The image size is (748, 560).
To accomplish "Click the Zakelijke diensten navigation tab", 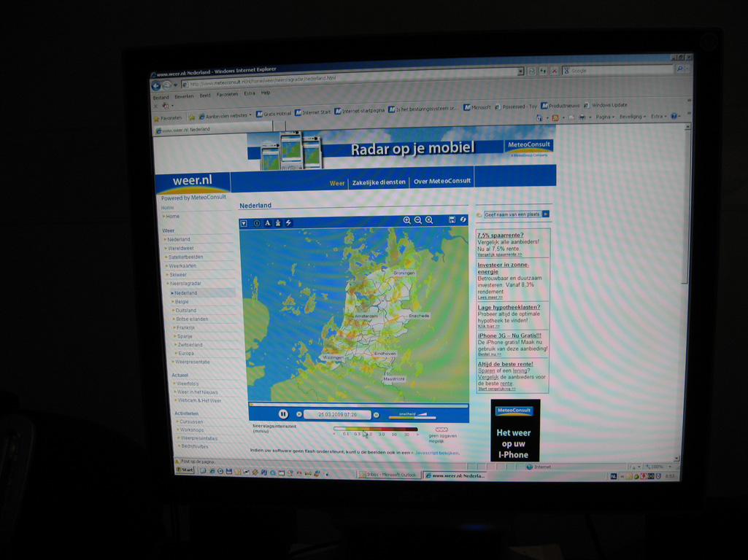I will point(379,182).
